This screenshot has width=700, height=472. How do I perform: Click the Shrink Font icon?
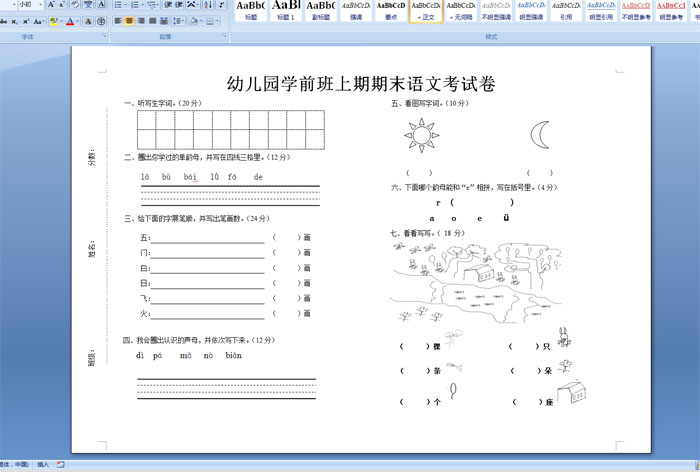pos(61,5)
